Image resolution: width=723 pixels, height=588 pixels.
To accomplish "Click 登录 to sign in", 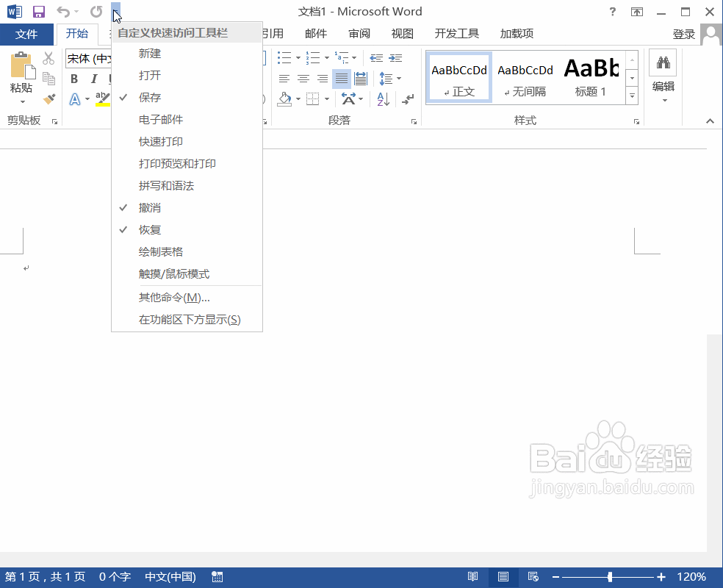I will (683, 34).
